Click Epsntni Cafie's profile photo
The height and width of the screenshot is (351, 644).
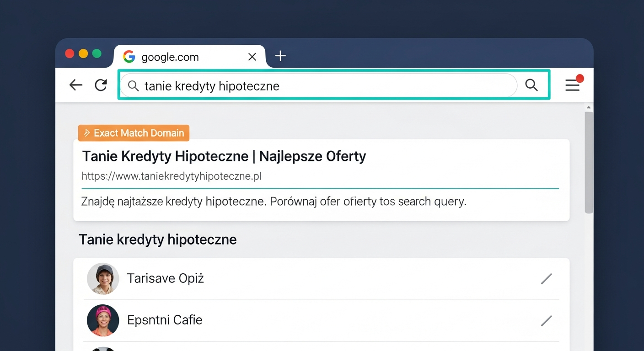[103, 320]
